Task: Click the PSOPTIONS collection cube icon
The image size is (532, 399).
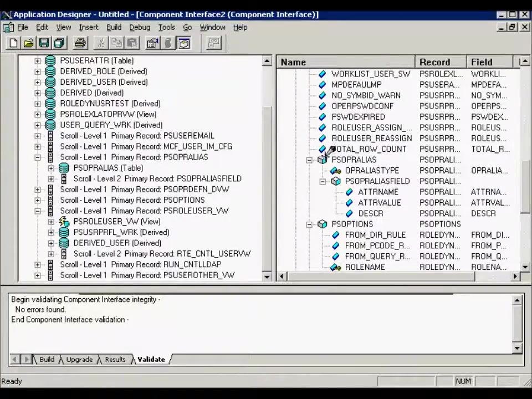Action: (x=323, y=224)
